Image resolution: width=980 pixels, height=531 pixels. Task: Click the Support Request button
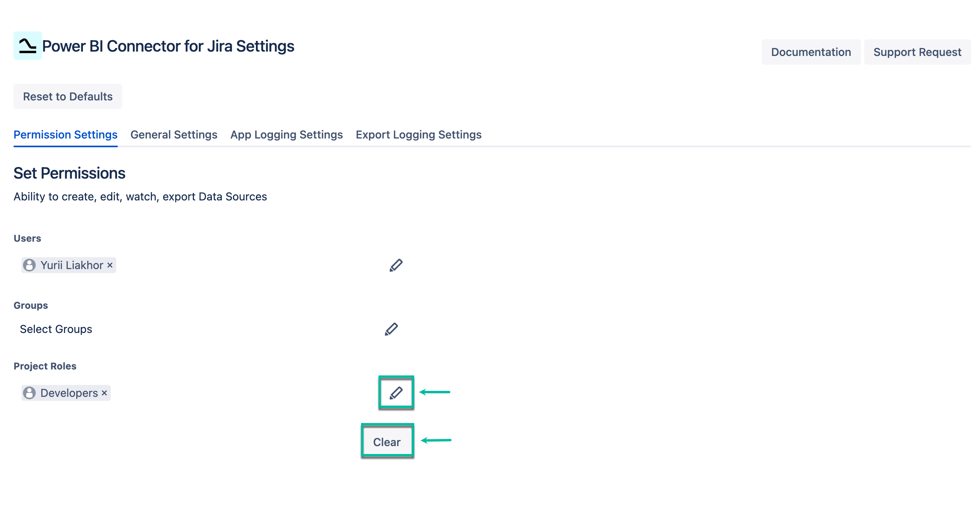917,52
